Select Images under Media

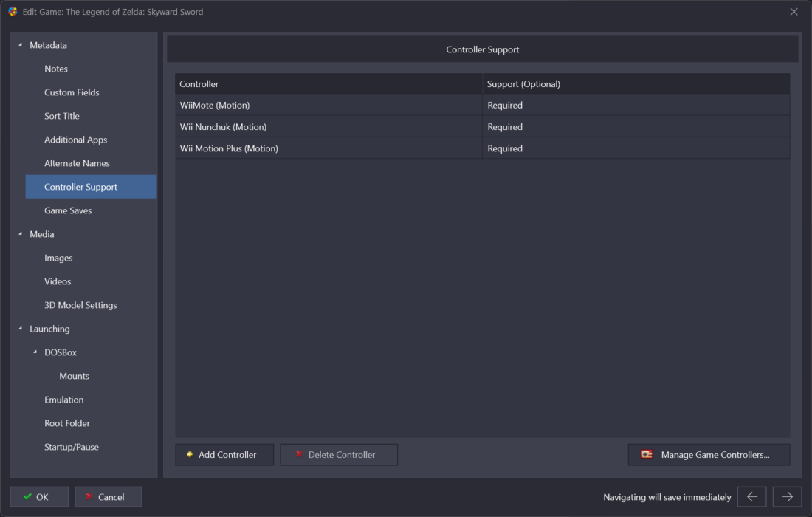(x=58, y=258)
